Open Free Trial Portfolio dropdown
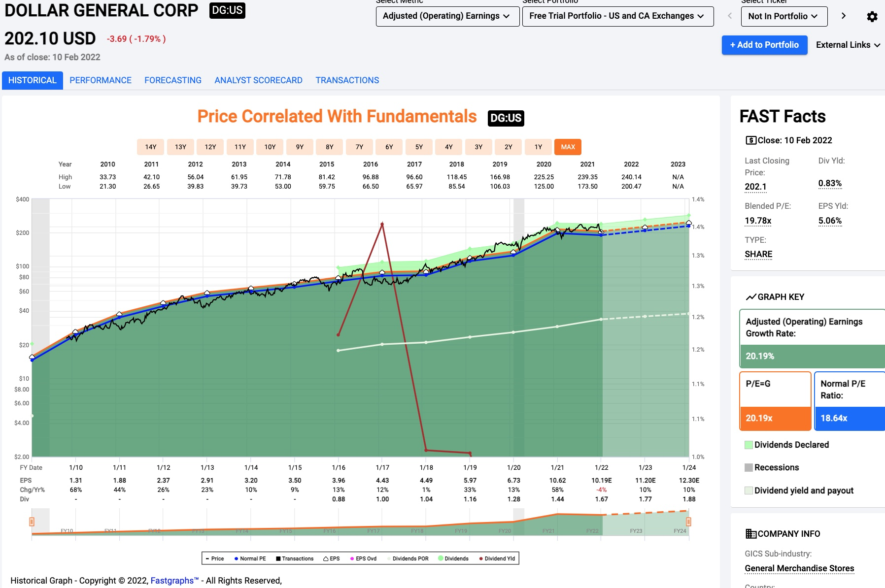 618,16
